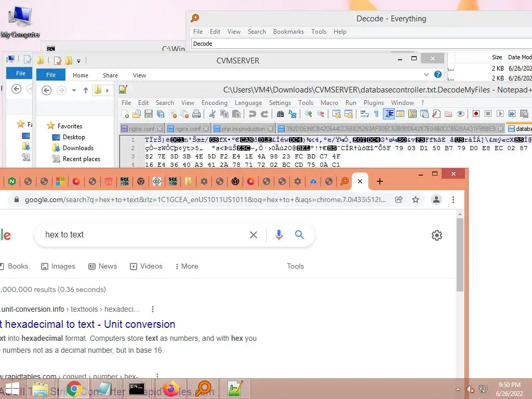
Task: Open the Quick Access Toolbar dropdown arrow
Action: (79, 61)
